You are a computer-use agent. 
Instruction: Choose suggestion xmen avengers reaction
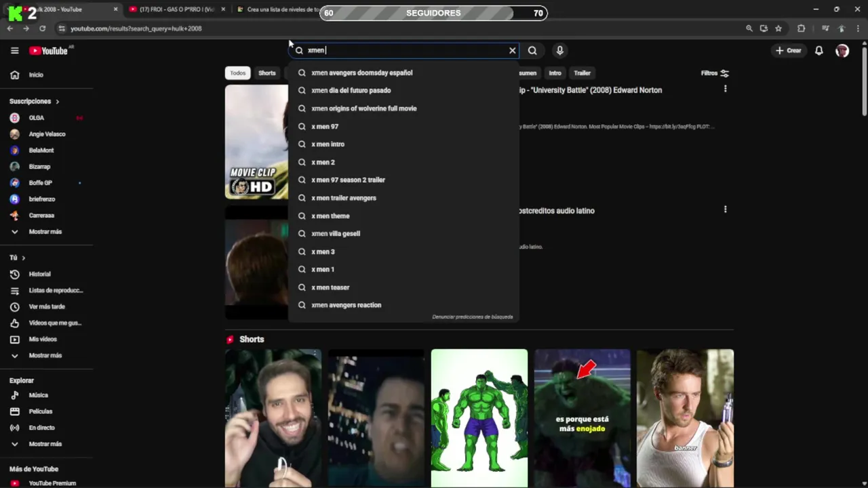(403, 306)
